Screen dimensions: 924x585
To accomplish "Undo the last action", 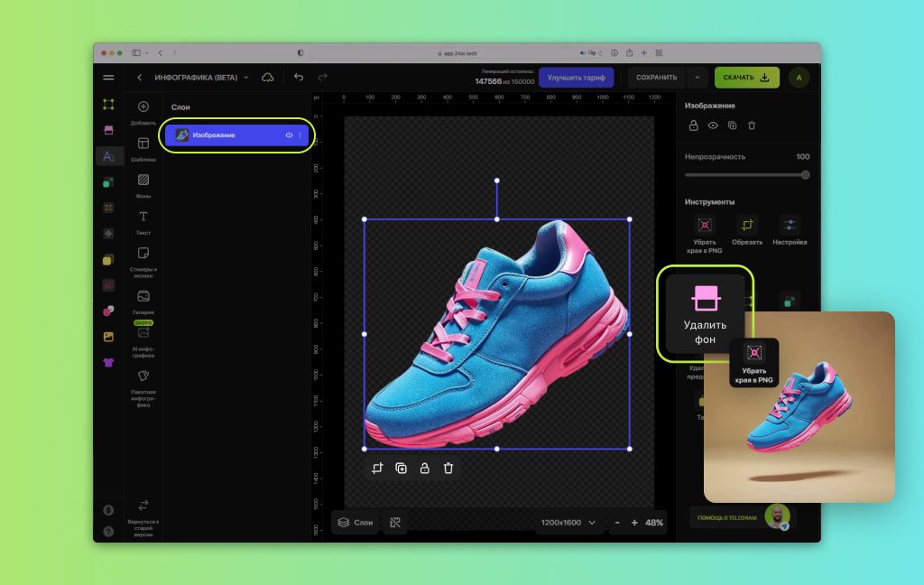I will (299, 78).
